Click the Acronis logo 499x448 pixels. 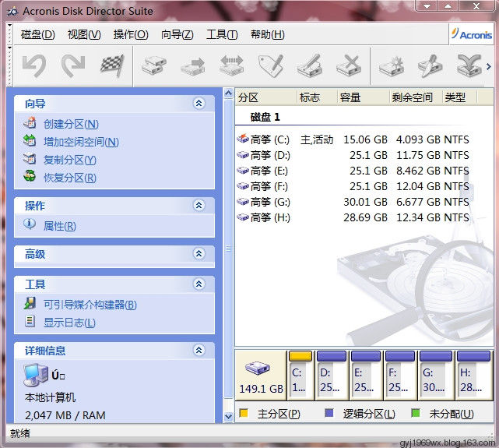[x=472, y=34]
